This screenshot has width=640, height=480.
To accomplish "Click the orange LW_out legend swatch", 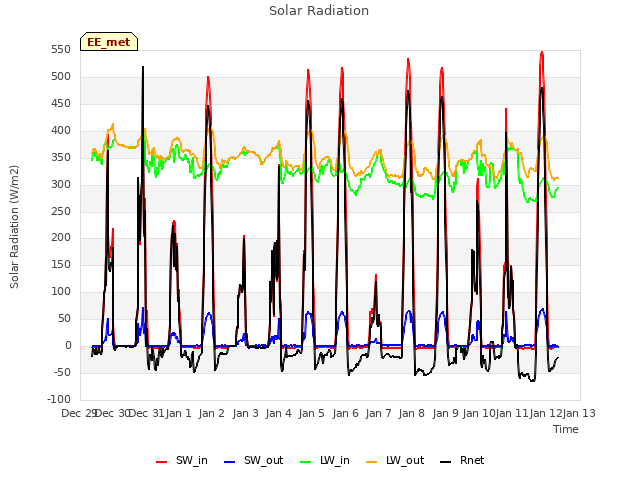I will pyautogui.click(x=372, y=462).
